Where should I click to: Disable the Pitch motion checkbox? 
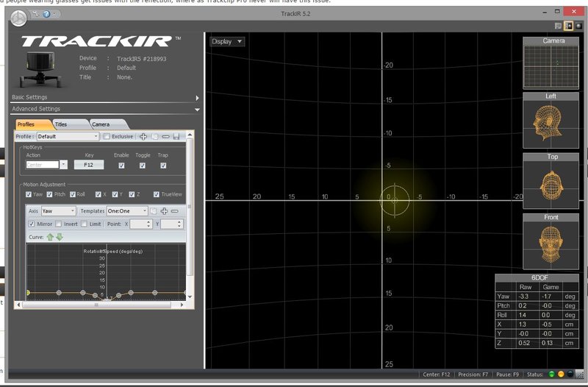[49, 194]
